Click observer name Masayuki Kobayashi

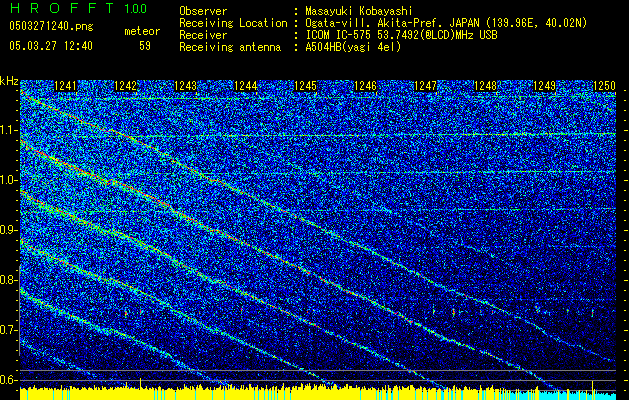click(x=358, y=11)
